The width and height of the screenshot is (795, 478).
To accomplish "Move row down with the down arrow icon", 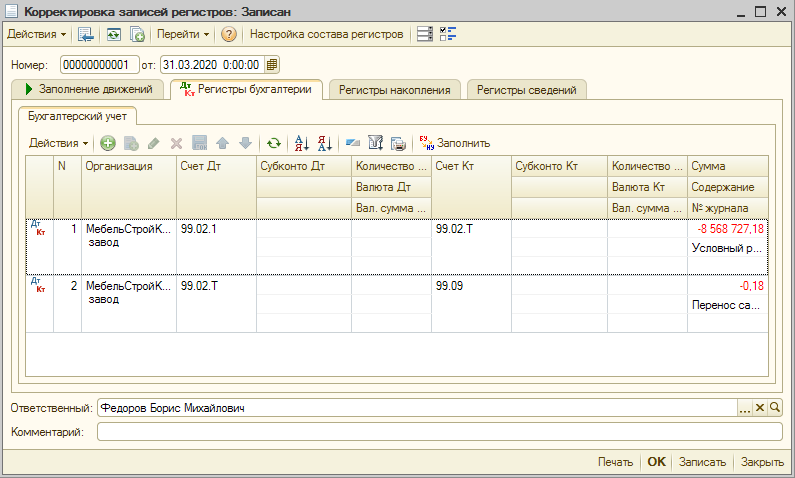I will point(245,143).
